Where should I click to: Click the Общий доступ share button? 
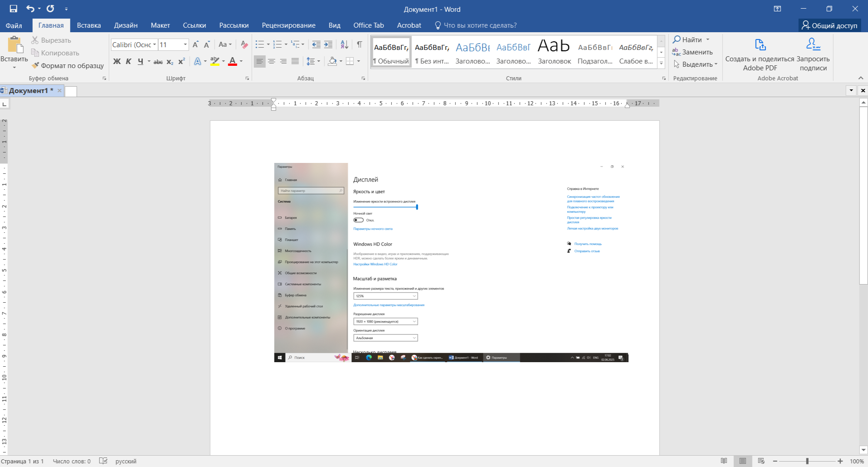(829, 25)
